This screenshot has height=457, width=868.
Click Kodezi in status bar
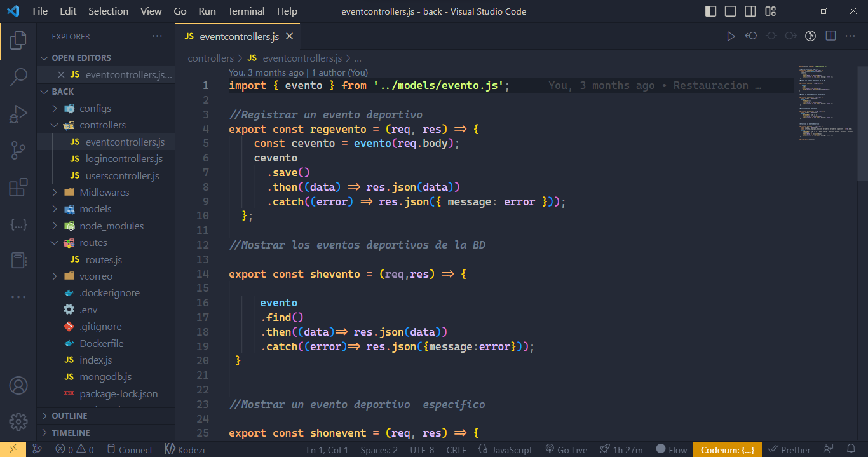185,449
